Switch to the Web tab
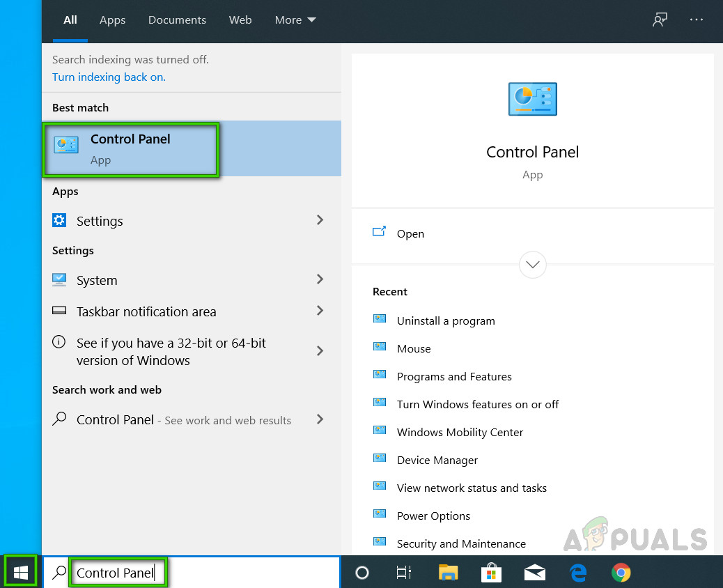The height and width of the screenshot is (588, 723). pyautogui.click(x=240, y=20)
